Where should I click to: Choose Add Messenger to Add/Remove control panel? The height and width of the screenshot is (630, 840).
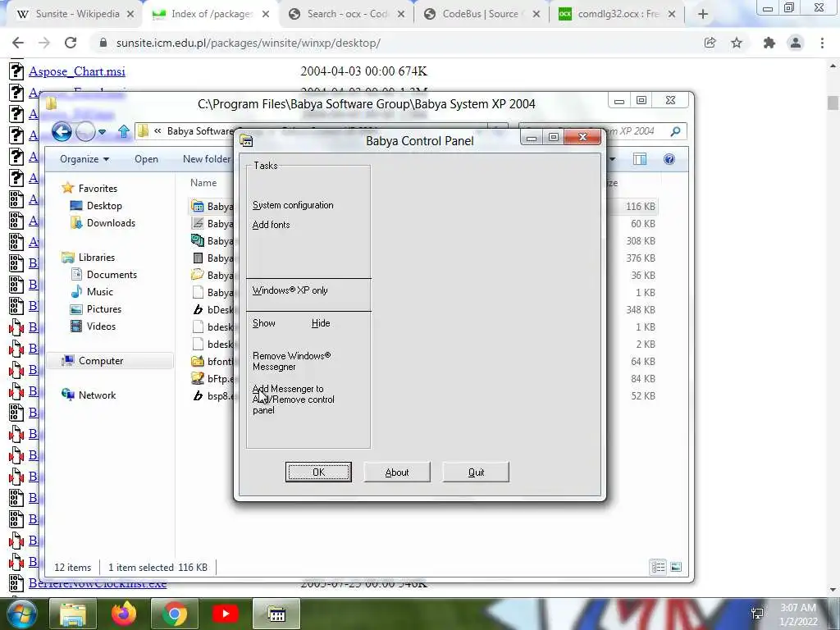click(x=294, y=399)
